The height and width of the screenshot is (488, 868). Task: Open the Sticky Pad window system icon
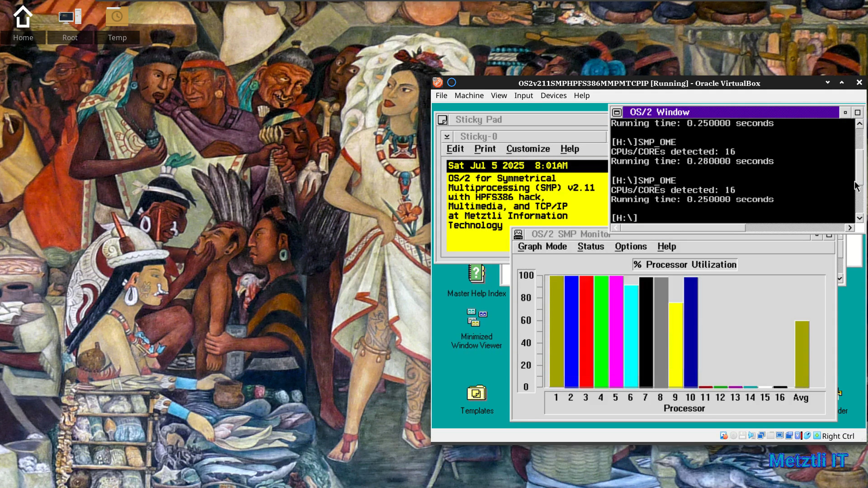tap(443, 120)
